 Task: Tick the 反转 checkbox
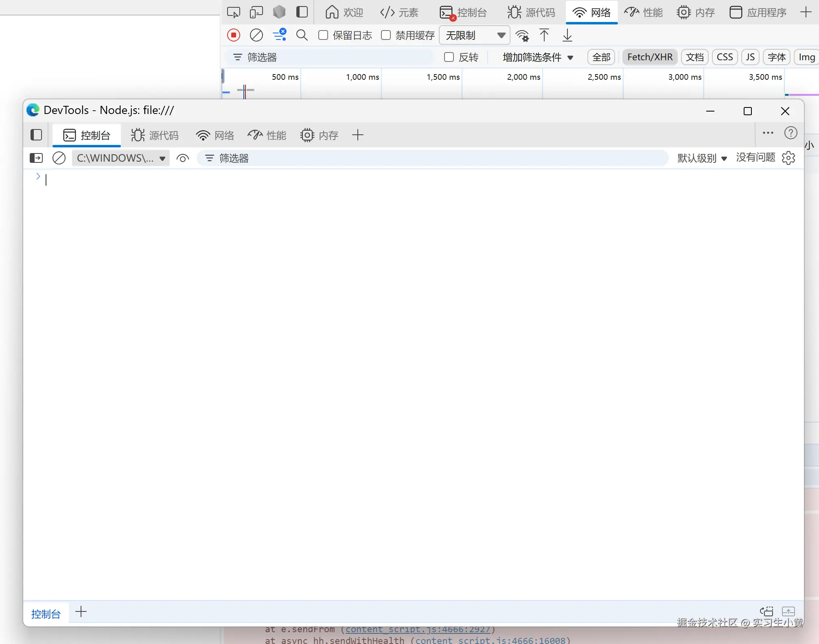[449, 57]
